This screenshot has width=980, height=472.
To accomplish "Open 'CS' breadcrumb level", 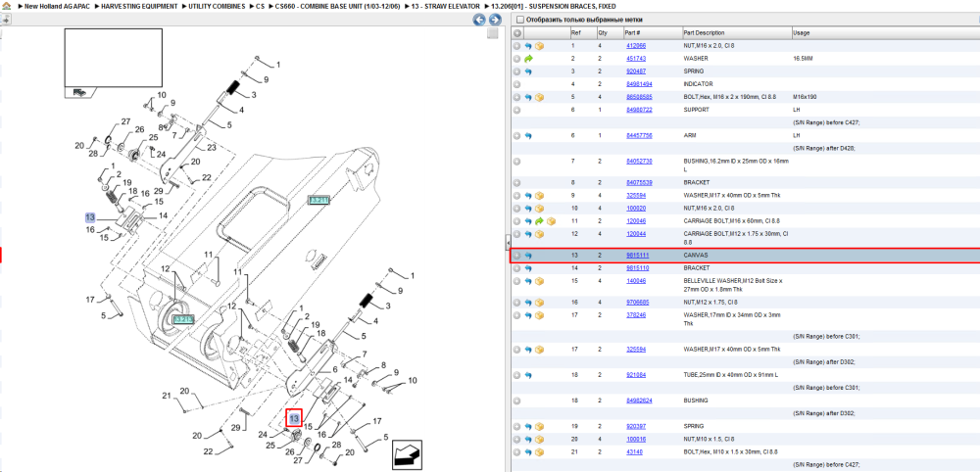I will [x=260, y=6].
